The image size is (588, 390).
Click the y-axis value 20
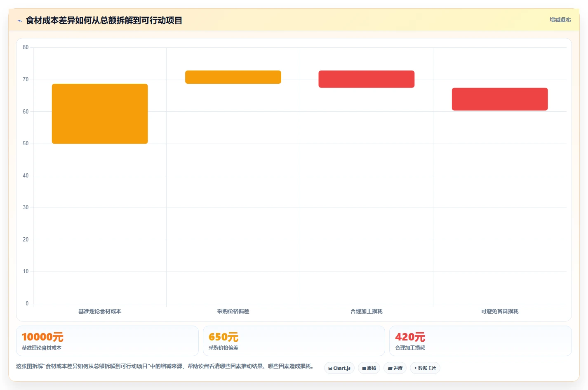click(x=26, y=240)
